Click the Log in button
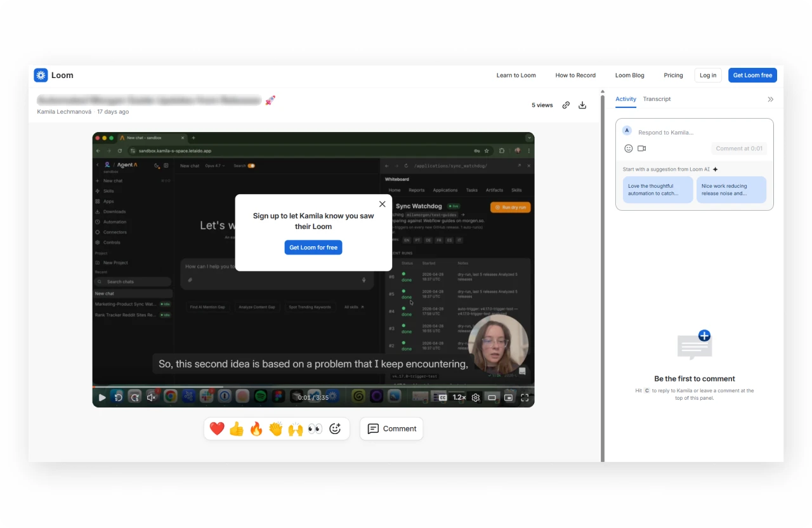Viewport: 812px width, 528px height. pos(708,75)
